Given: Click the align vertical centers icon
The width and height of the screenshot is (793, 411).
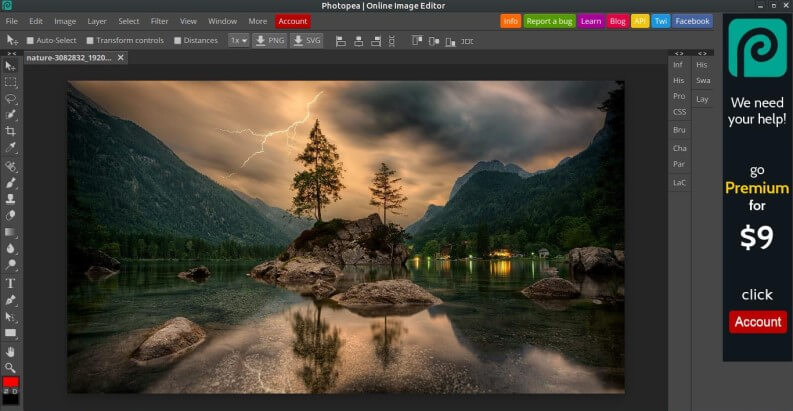Looking at the screenshot, I should (433, 41).
